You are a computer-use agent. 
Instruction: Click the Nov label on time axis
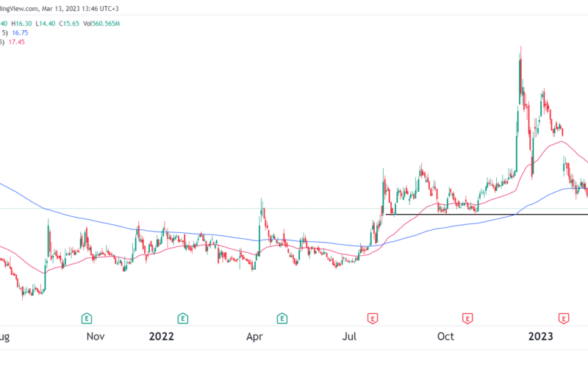(x=96, y=337)
